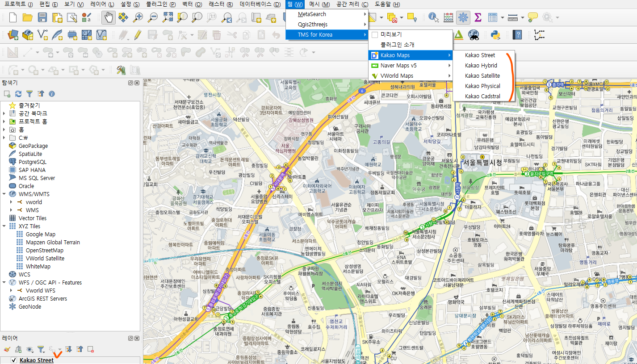
Task: Toggle Browser properties widget info icon
Action: [x=52, y=93]
